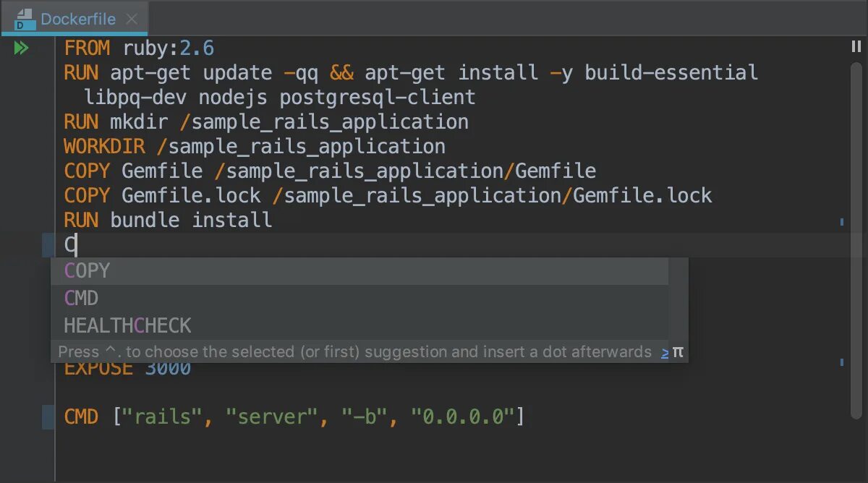Select COPY from the completion suggestions
868x483 pixels.
tap(87, 271)
